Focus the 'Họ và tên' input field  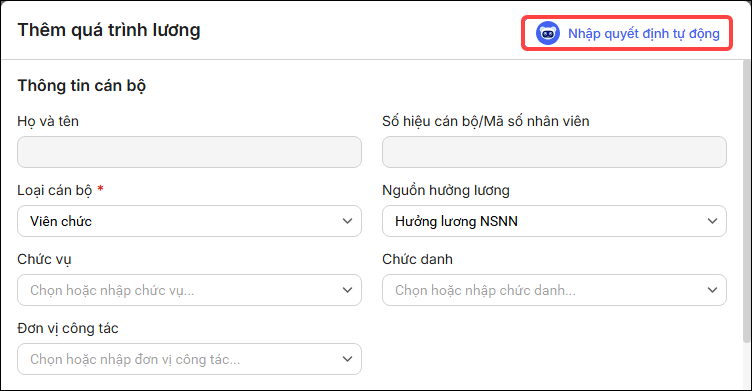click(189, 152)
